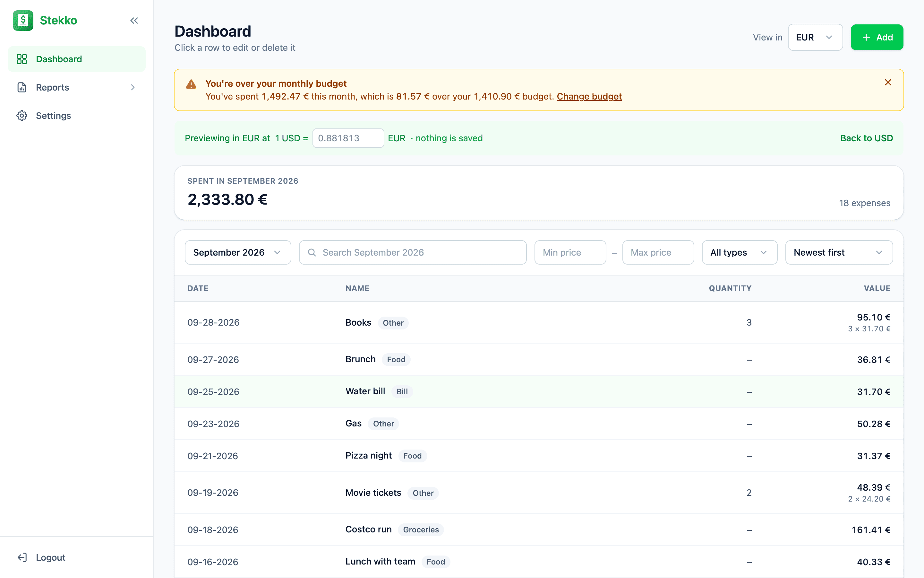Image resolution: width=924 pixels, height=578 pixels.
Task: Click the Reports document icon
Action: click(22, 87)
